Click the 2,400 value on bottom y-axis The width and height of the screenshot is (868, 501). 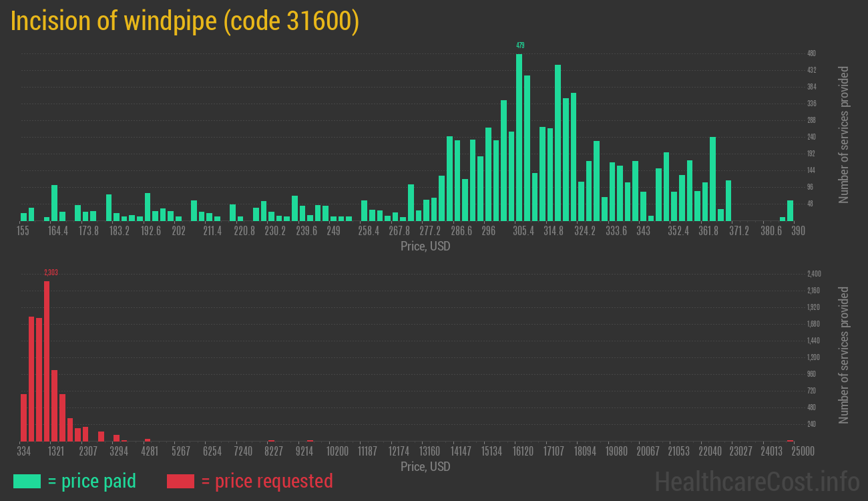point(814,274)
